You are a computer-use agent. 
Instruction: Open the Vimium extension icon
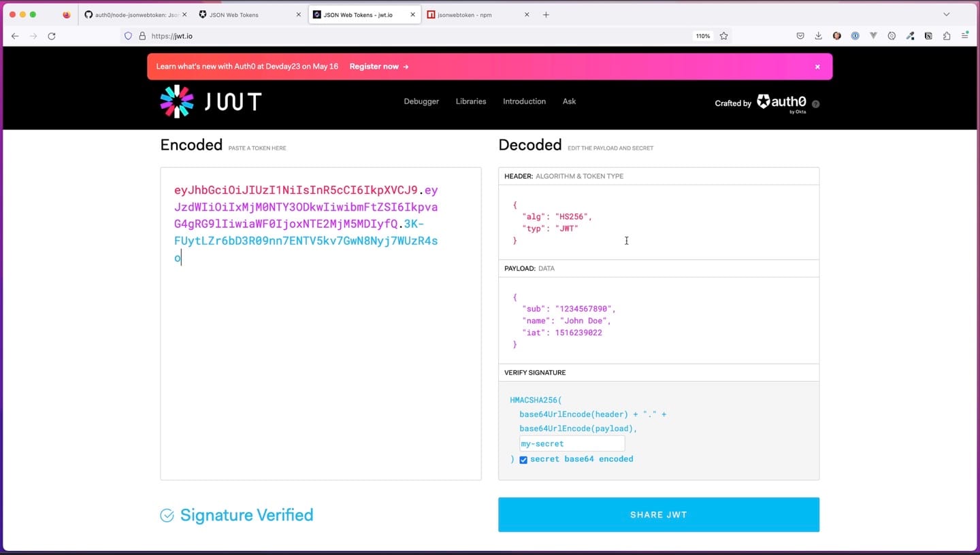[874, 35]
